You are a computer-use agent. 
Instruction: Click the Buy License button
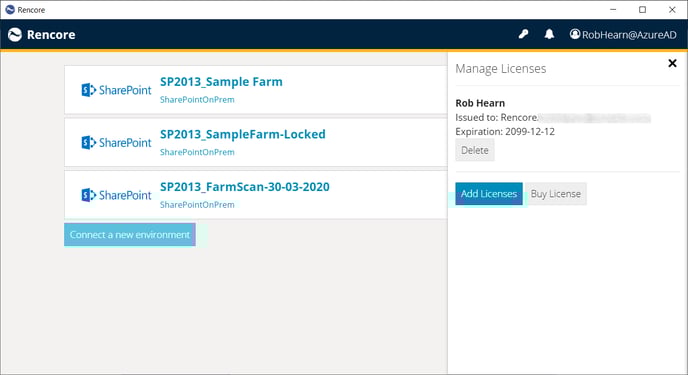(x=555, y=194)
